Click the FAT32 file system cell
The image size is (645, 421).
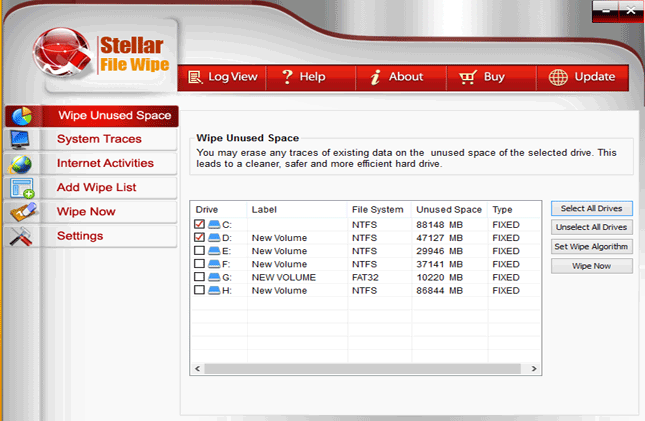tap(365, 277)
